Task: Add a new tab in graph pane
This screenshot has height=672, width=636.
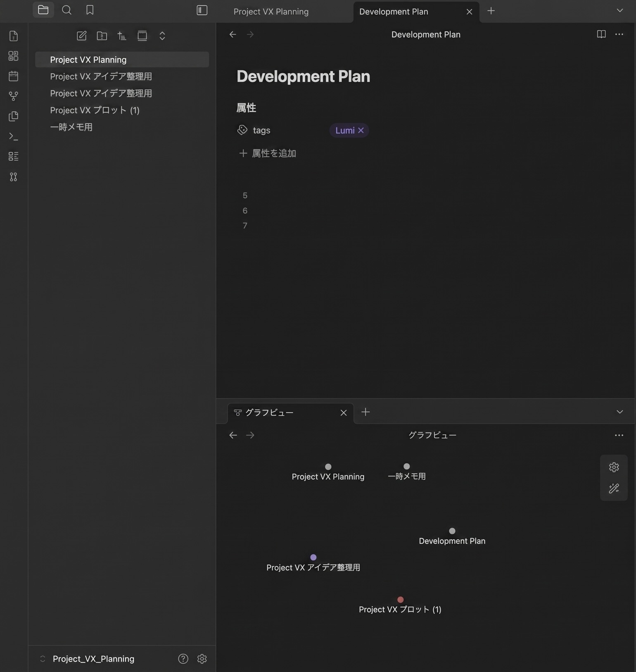Action: (365, 412)
